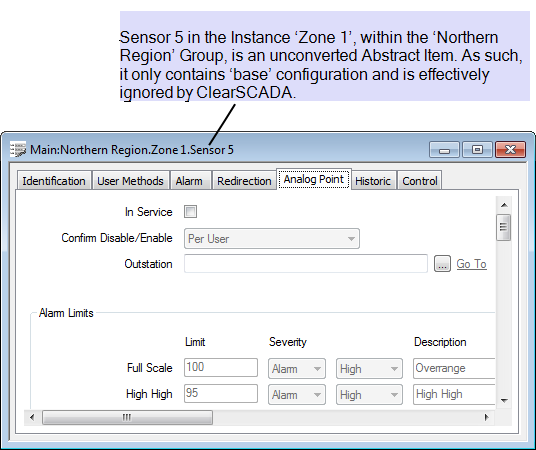
Task: Open the Redirection tab
Action: [244, 181]
